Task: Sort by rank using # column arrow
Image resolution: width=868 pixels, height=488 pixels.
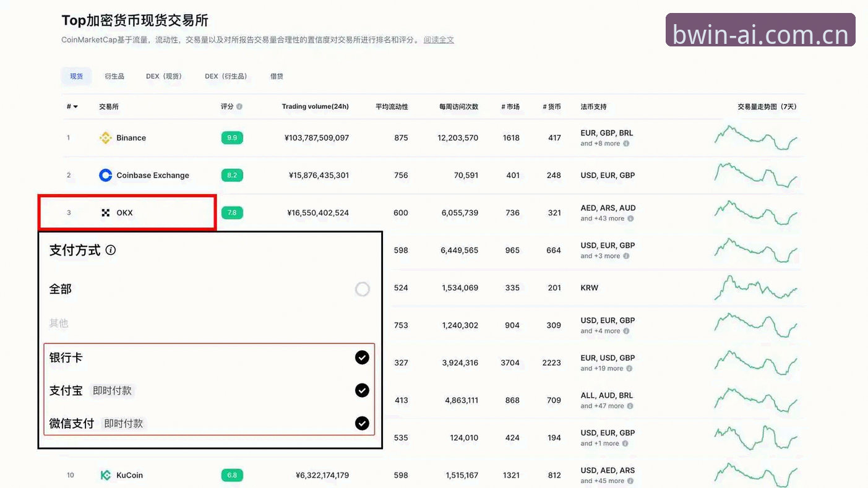Action: 75,106
